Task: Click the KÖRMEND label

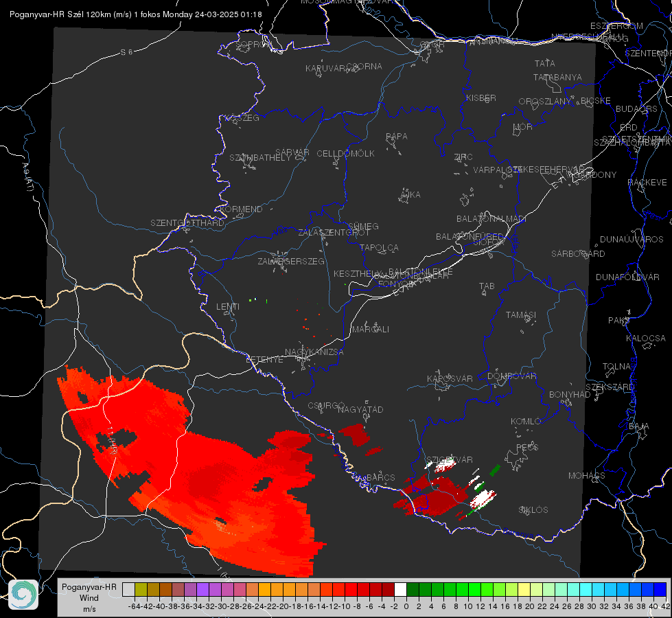Action: [240, 209]
